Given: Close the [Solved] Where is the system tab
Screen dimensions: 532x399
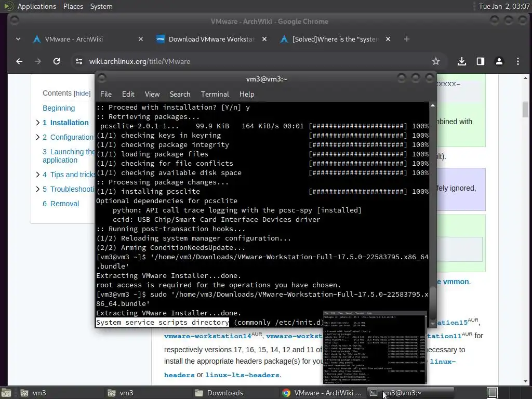Looking at the screenshot, I should pos(388,39).
